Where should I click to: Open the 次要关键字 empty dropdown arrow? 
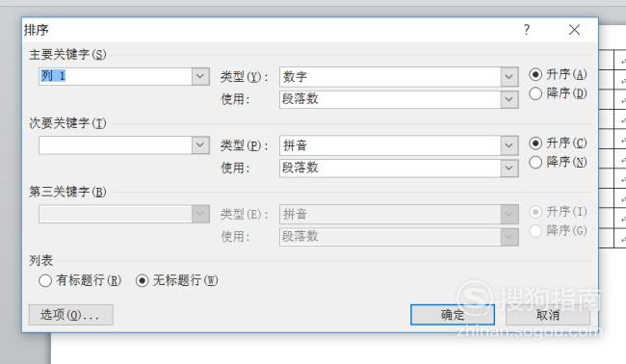coord(200,144)
